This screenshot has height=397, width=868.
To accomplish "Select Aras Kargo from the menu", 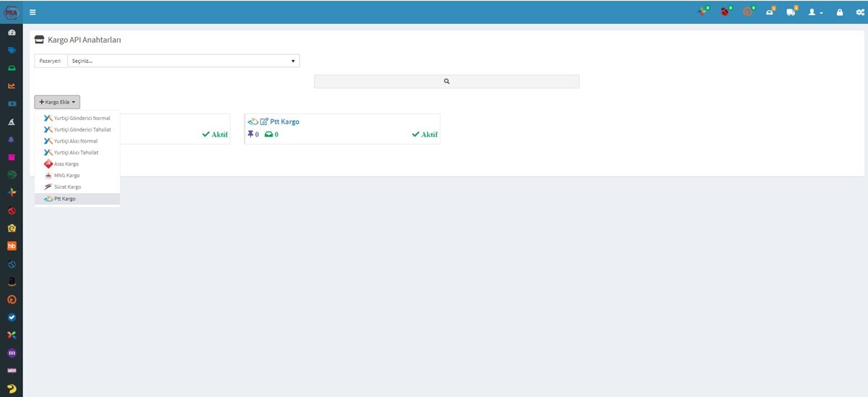I will point(77,164).
